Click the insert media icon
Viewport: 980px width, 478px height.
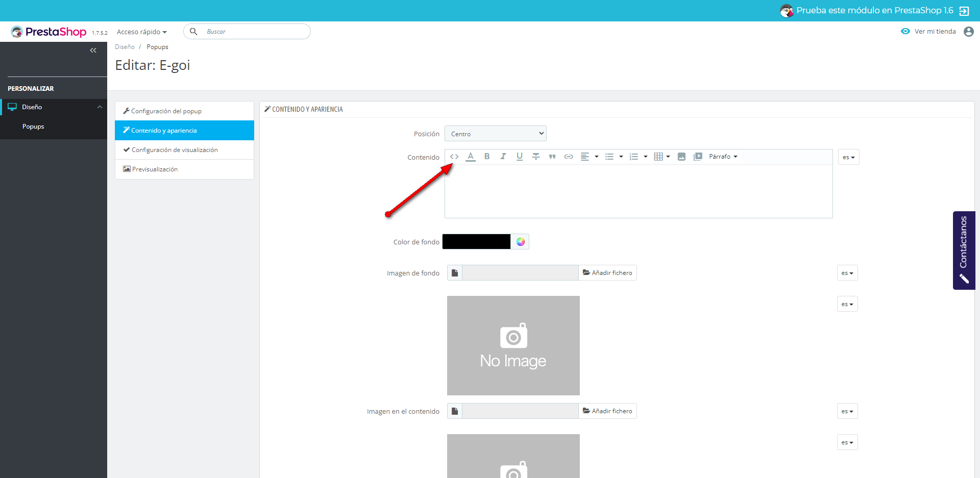pos(698,157)
